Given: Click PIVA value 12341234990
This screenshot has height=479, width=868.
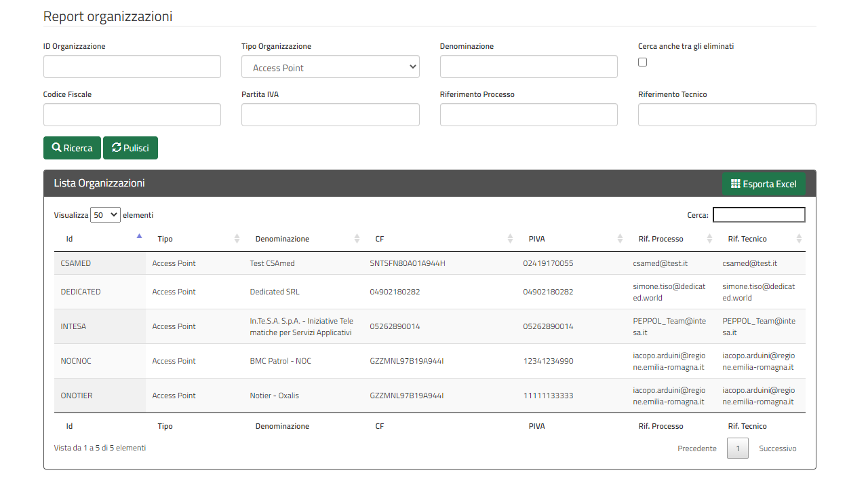Looking at the screenshot, I should 549,361.
